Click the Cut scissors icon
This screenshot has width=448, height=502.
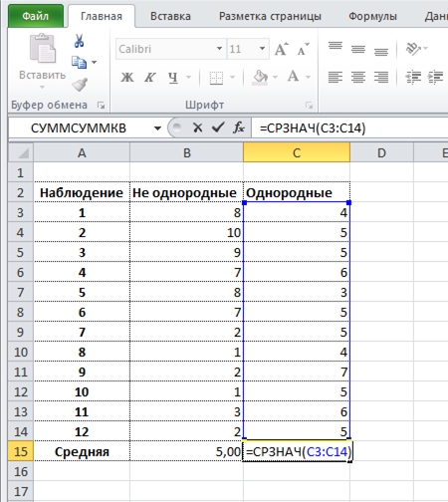click(79, 41)
